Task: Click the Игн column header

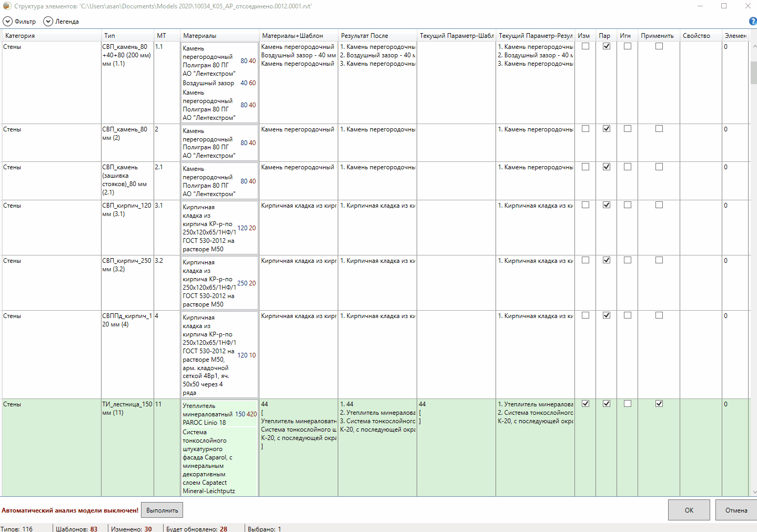Action: [627, 36]
